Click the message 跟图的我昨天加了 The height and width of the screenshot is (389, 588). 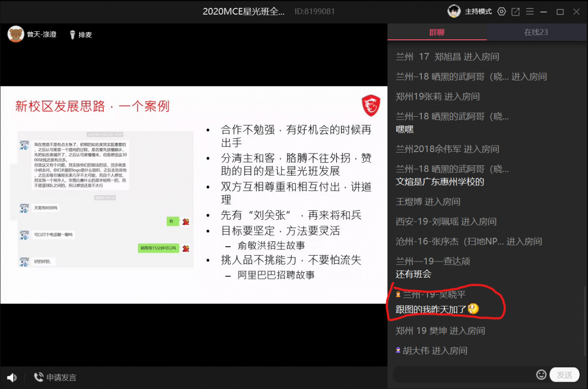click(431, 309)
